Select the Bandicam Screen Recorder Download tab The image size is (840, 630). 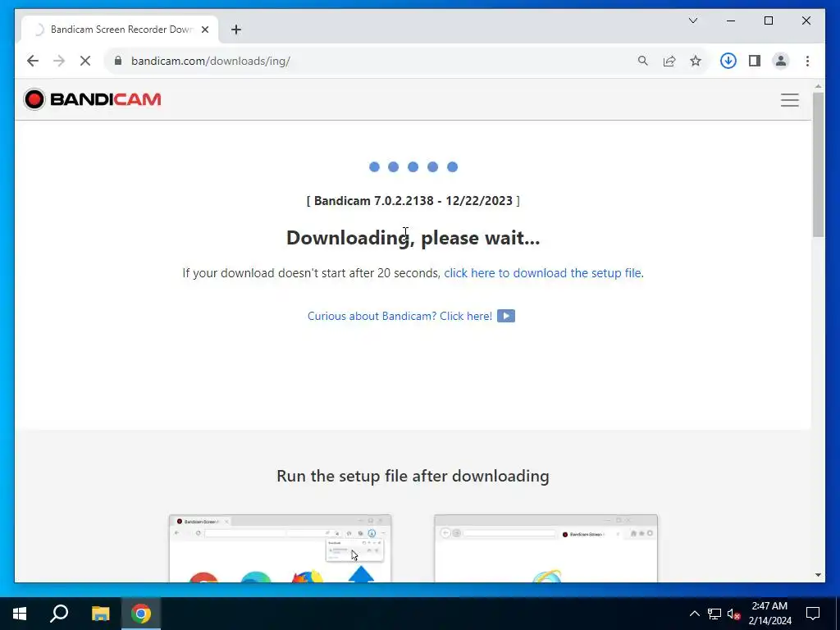(120, 30)
